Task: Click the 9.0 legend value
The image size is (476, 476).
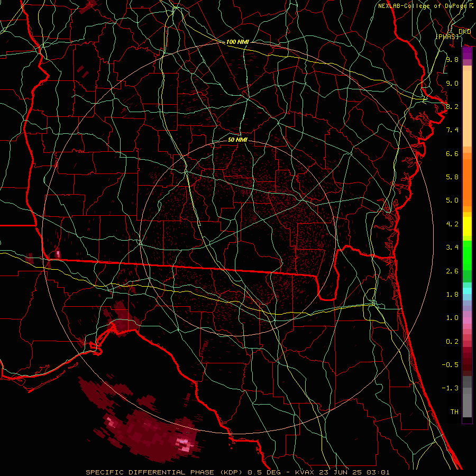Action: point(452,83)
